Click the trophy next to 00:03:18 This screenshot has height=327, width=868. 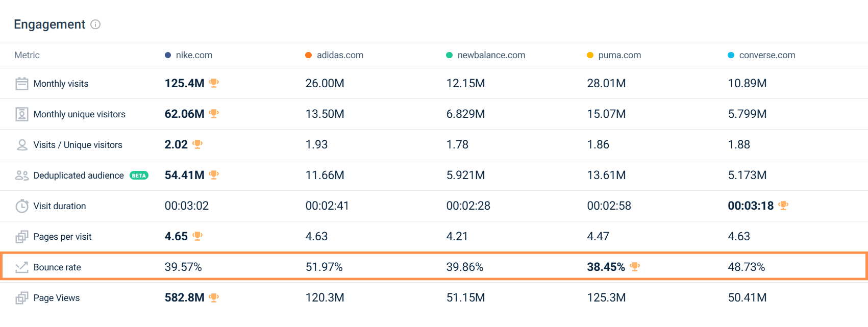click(x=783, y=205)
